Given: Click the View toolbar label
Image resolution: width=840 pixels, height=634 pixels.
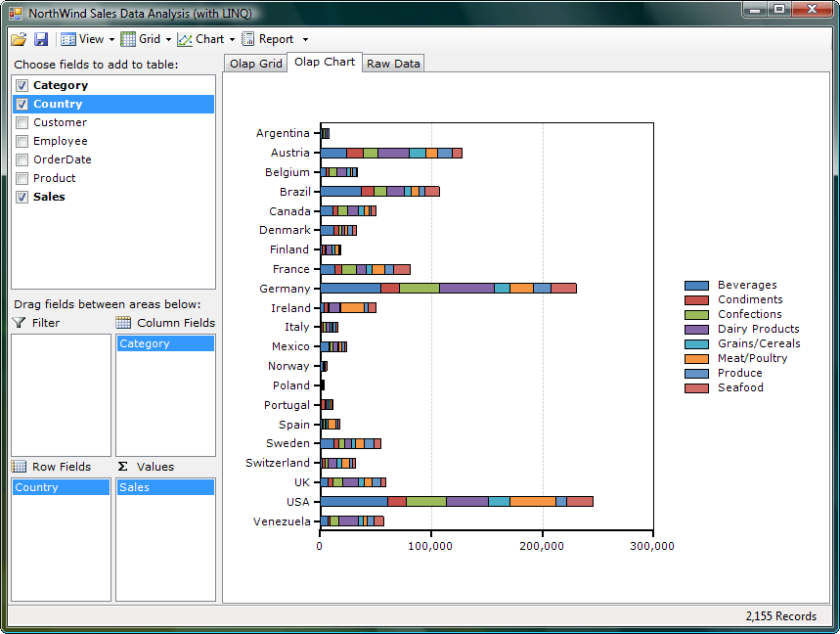Looking at the screenshot, I should (x=92, y=39).
